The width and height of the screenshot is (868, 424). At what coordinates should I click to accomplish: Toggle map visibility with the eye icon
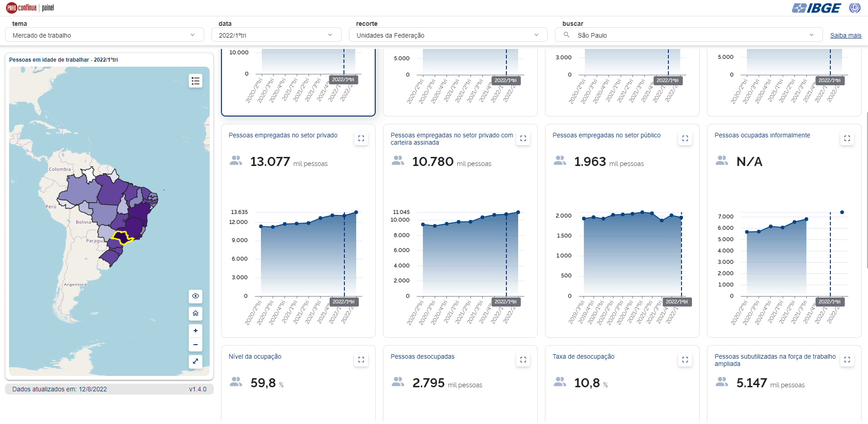click(196, 296)
